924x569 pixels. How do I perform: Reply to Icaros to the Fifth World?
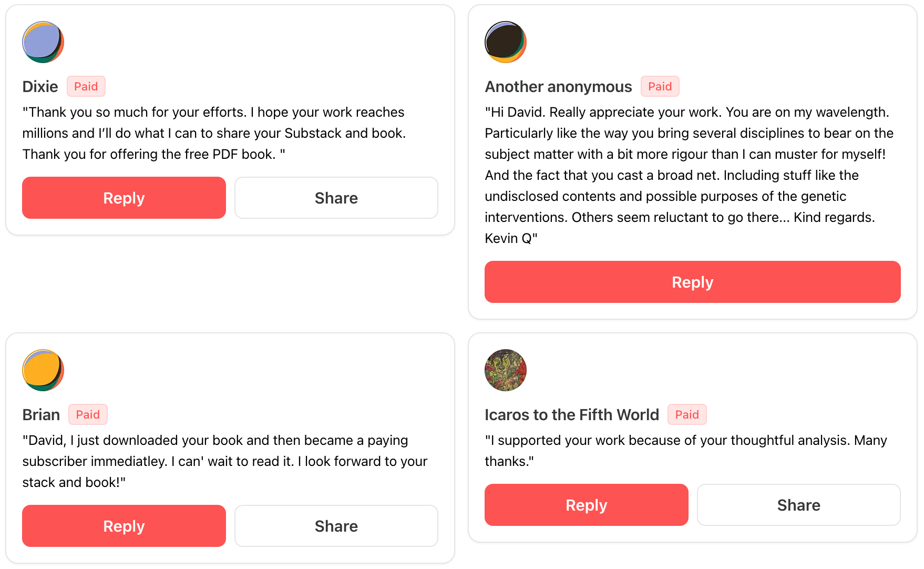(587, 505)
